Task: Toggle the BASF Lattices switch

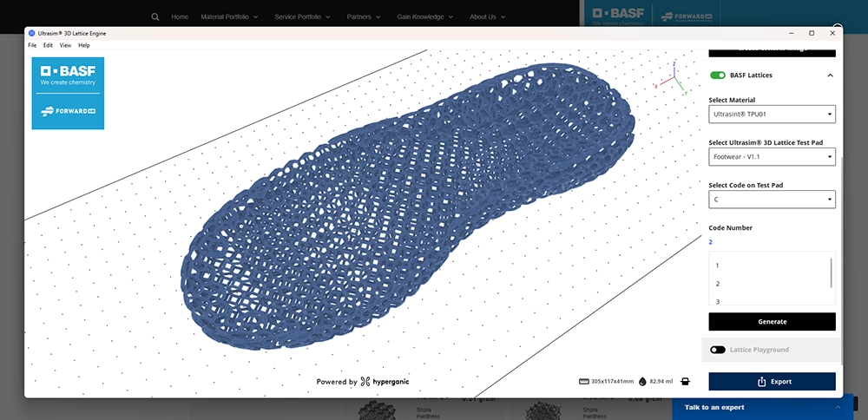Action: [x=718, y=75]
